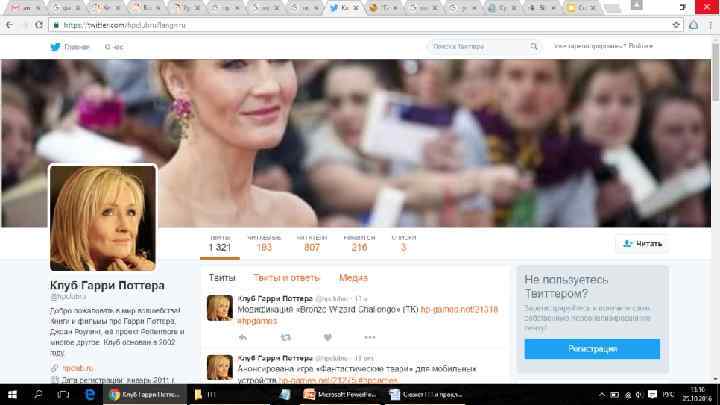Viewport: 720px width, 405px height.
Task: Retweet the Bronze Wizard Challenge tweet
Action: [x=286, y=338]
